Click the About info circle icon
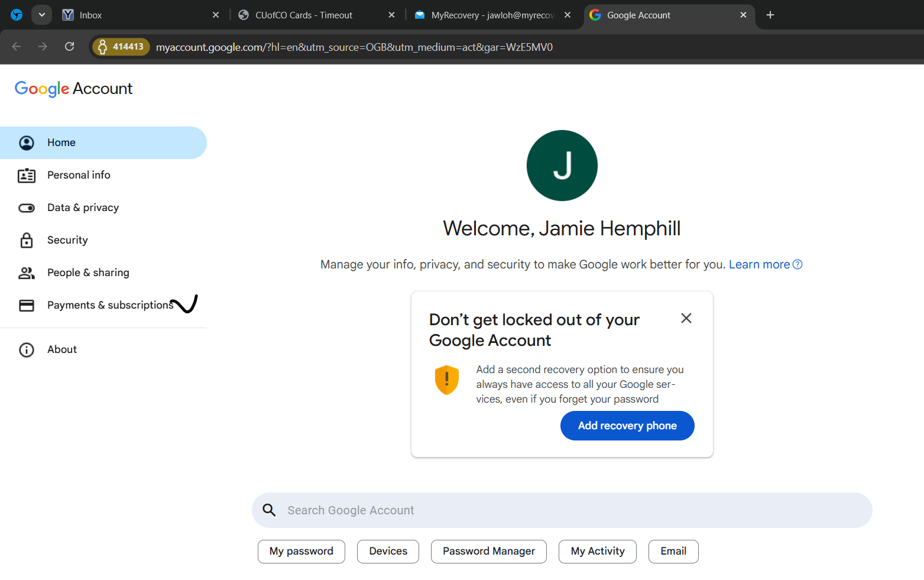 27,350
